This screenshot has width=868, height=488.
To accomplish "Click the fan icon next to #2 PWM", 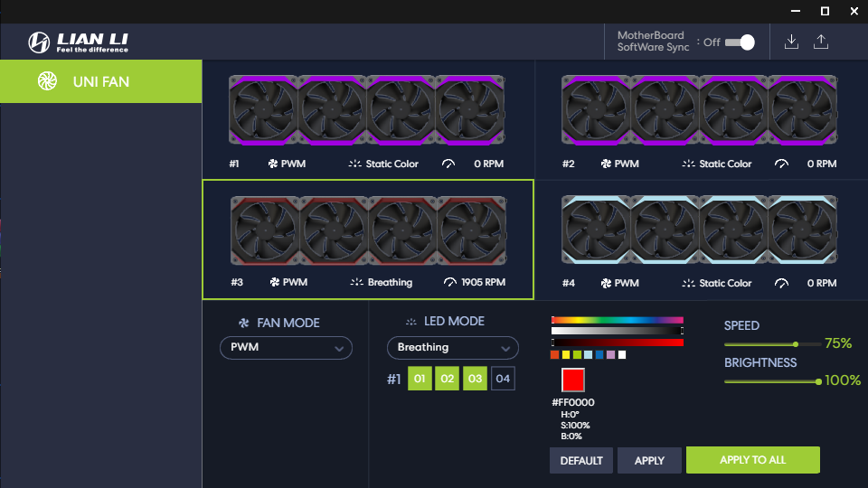I will point(606,164).
